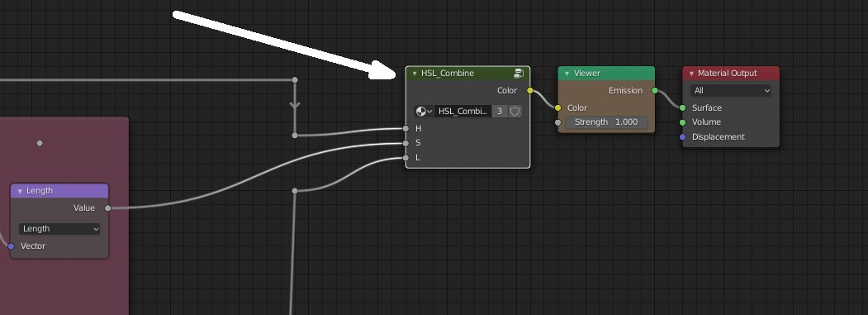
Task: Toggle the fake user shield icon
Action: 515,112
